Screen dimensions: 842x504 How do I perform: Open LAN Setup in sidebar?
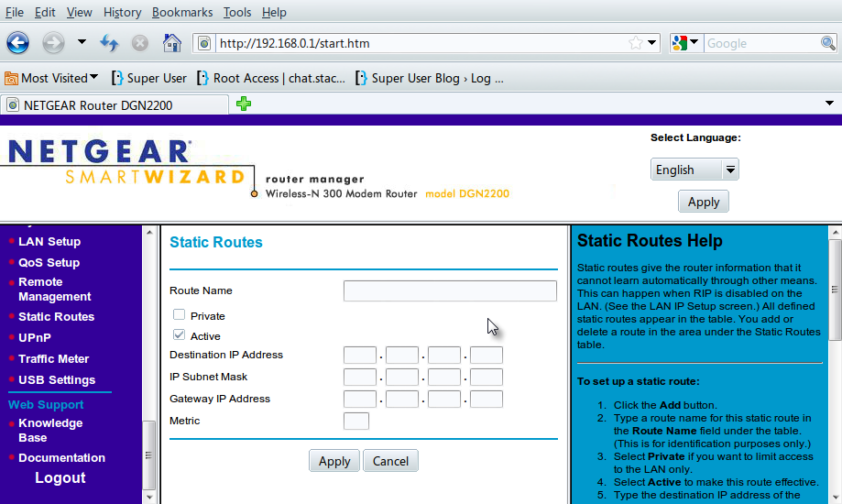49,242
